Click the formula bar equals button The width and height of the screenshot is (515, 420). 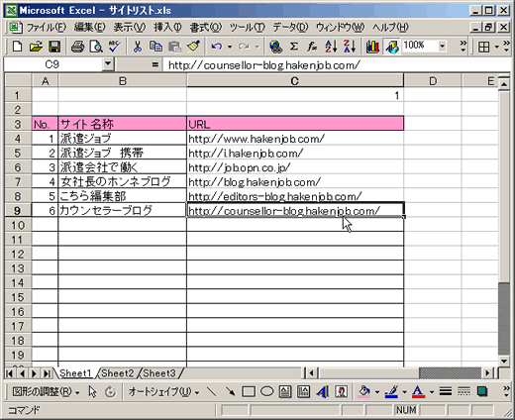[x=154, y=64]
